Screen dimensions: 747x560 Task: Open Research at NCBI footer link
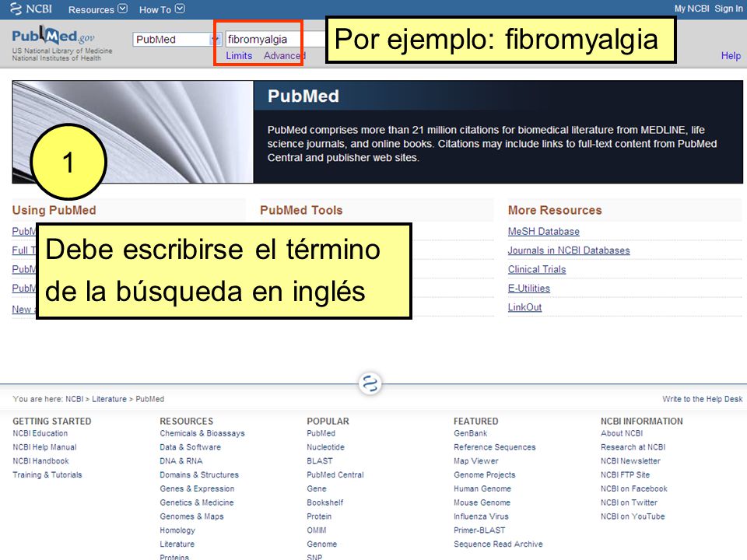point(633,447)
